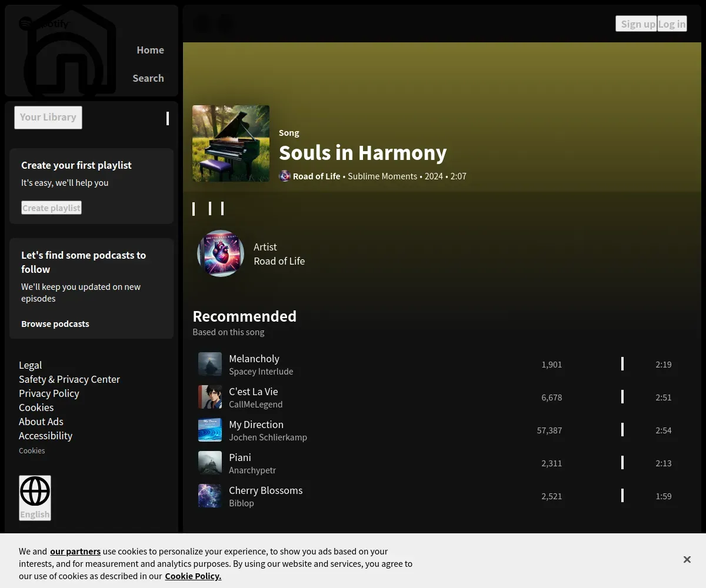Screen dimensions: 706x588
Task: Click 'Create your first playlist' heading
Action: [76, 165]
